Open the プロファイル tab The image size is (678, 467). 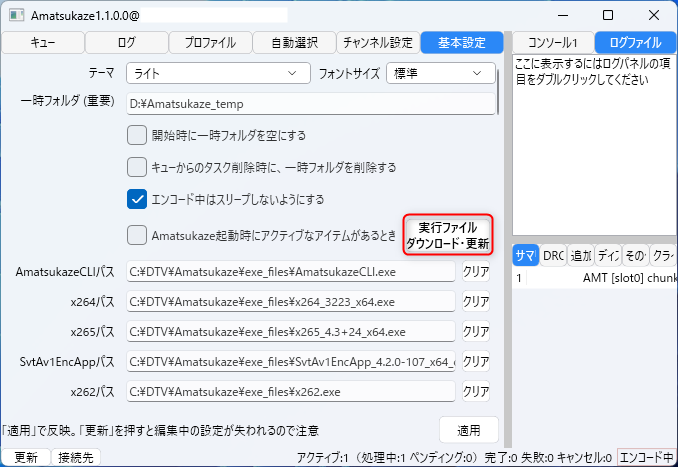210,42
